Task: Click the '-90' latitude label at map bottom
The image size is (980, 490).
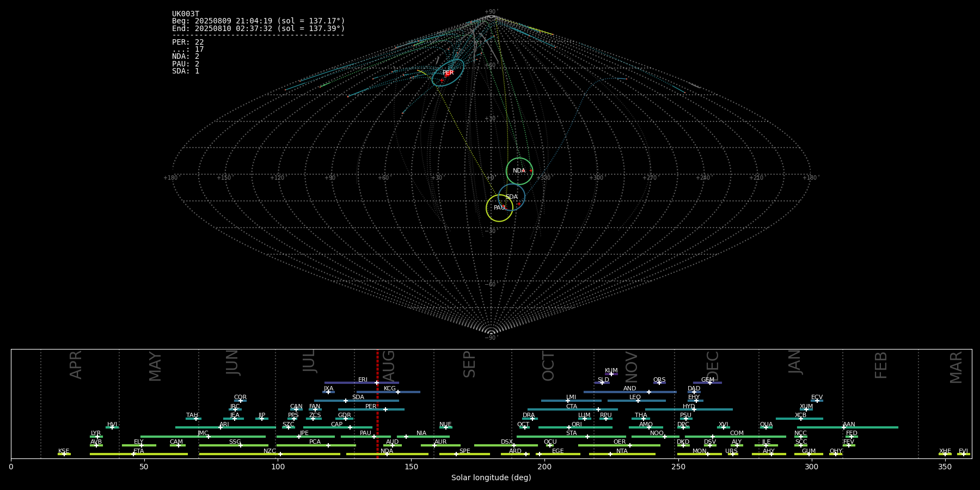Action: tap(491, 338)
